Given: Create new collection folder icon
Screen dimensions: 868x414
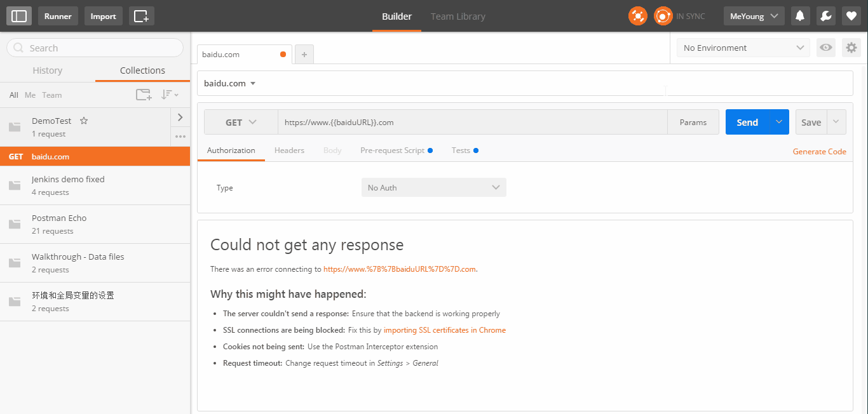Looking at the screenshot, I should (144, 95).
